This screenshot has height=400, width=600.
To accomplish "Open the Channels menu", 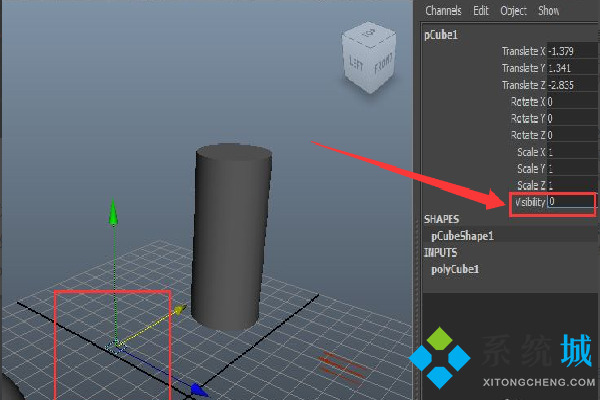I will (443, 10).
